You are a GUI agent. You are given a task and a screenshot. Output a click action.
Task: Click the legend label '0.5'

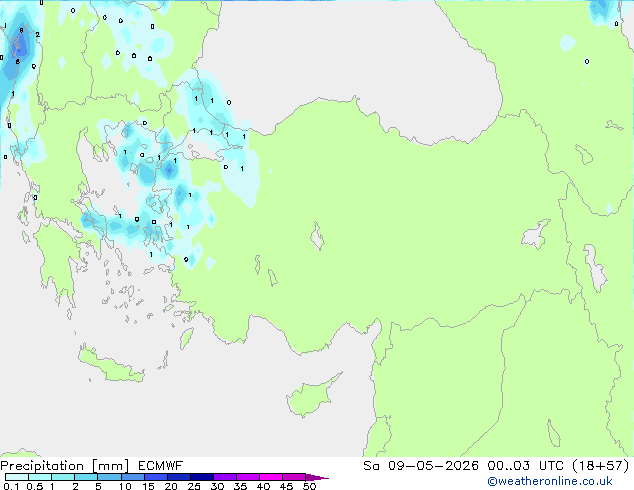(x=35, y=486)
